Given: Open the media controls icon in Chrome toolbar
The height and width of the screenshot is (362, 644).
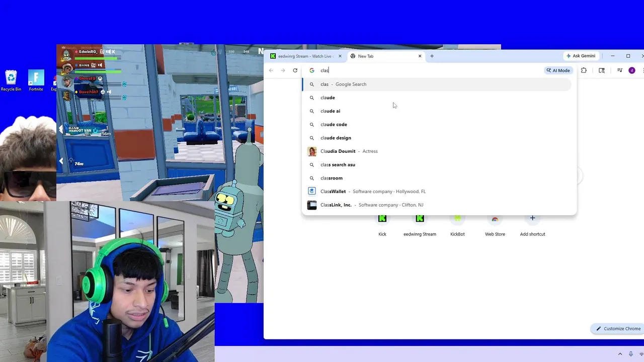Looking at the screenshot, I should pos(620,70).
